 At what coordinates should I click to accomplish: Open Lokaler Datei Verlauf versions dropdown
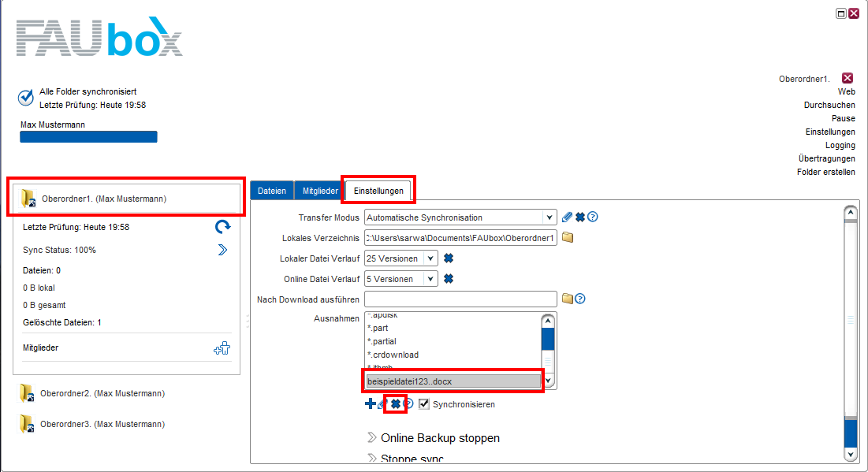pos(430,258)
